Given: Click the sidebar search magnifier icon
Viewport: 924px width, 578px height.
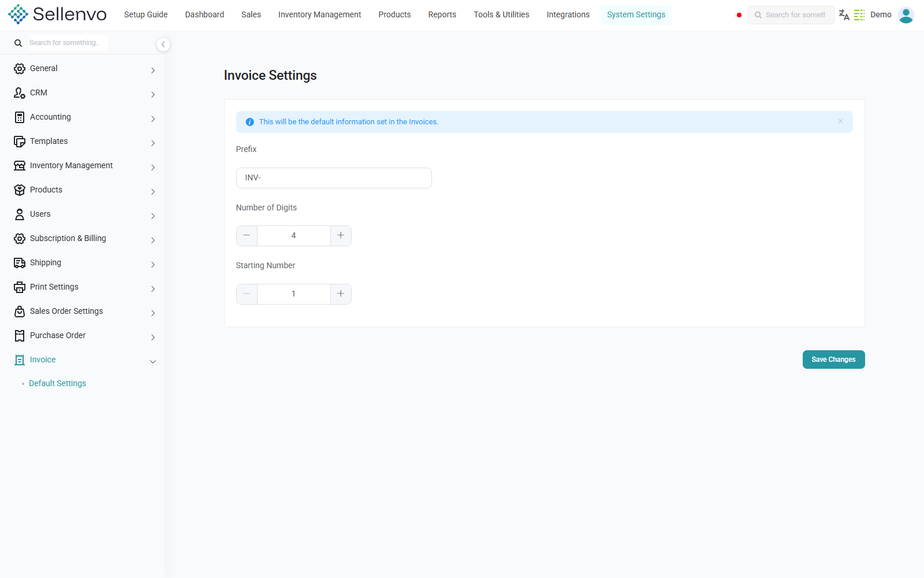Looking at the screenshot, I should (18, 43).
